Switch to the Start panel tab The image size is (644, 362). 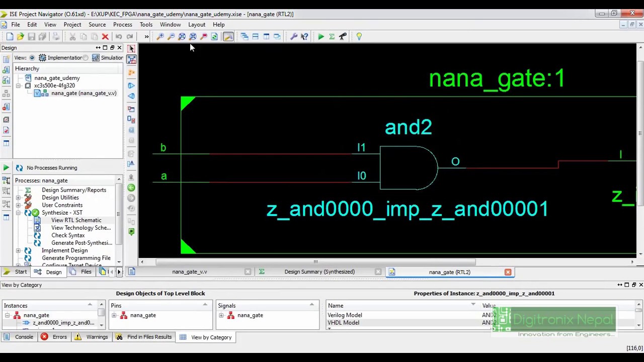[15, 272]
